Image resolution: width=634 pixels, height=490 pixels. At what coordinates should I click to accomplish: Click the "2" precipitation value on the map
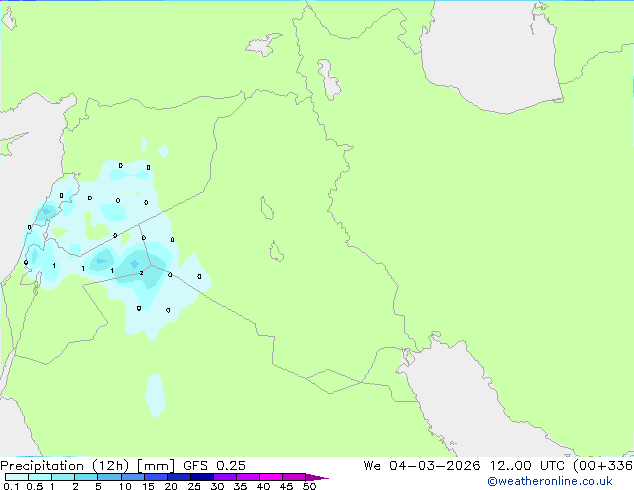pos(141,273)
